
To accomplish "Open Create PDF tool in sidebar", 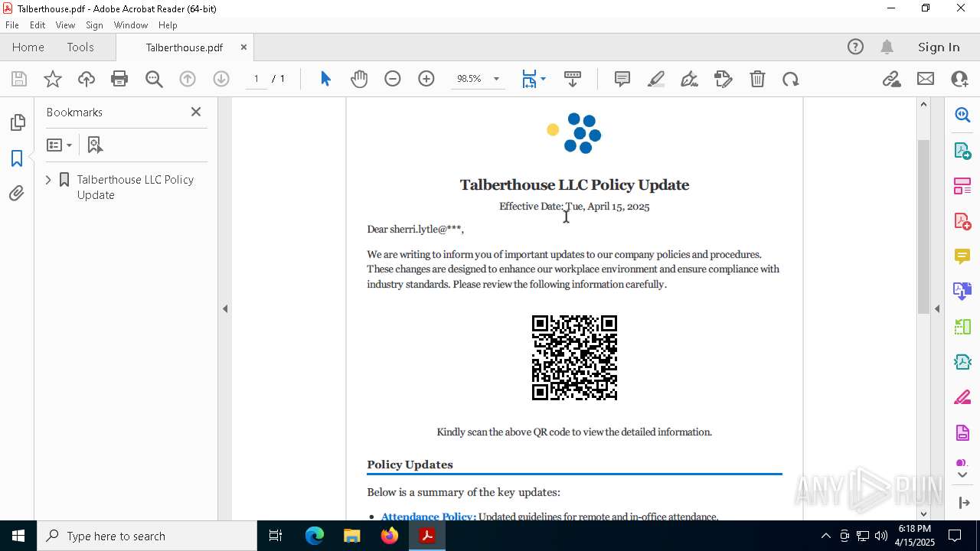I will [x=962, y=221].
